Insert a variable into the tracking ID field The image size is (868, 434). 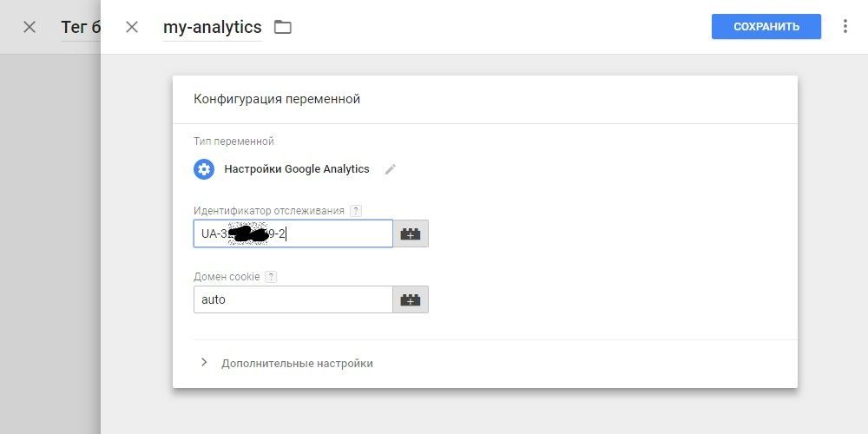pyautogui.click(x=411, y=233)
